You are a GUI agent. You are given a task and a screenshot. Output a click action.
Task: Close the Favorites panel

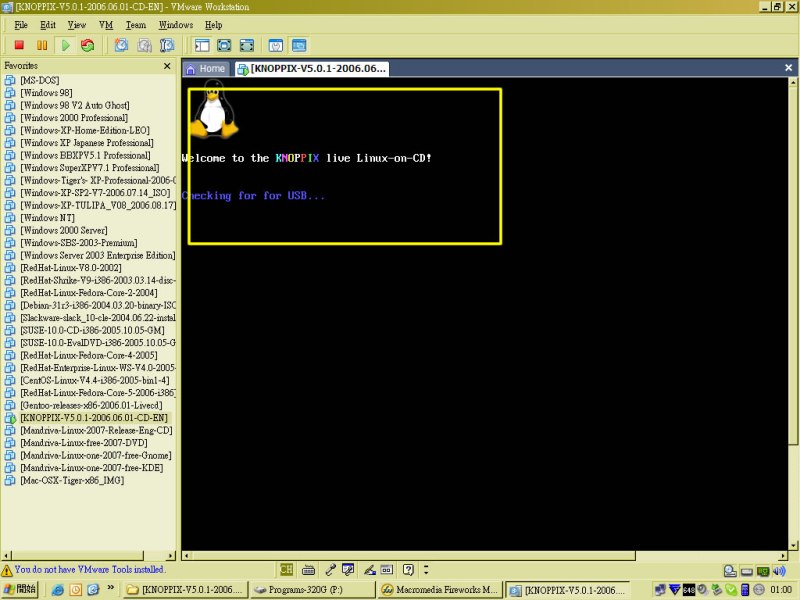point(167,66)
